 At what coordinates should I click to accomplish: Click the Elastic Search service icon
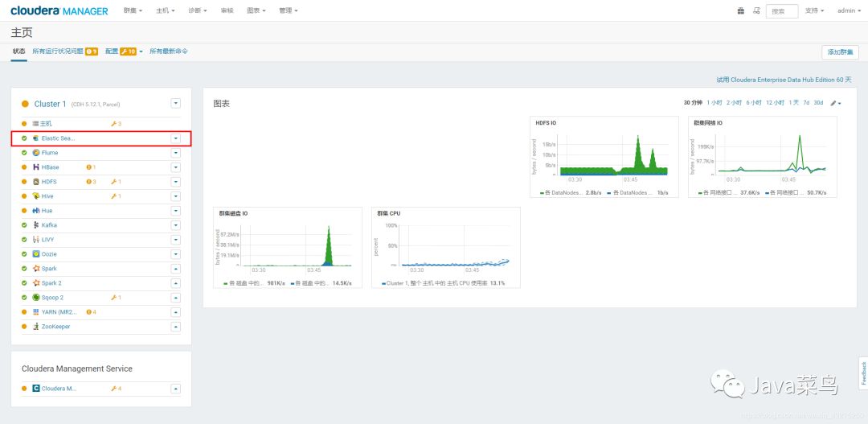point(36,138)
